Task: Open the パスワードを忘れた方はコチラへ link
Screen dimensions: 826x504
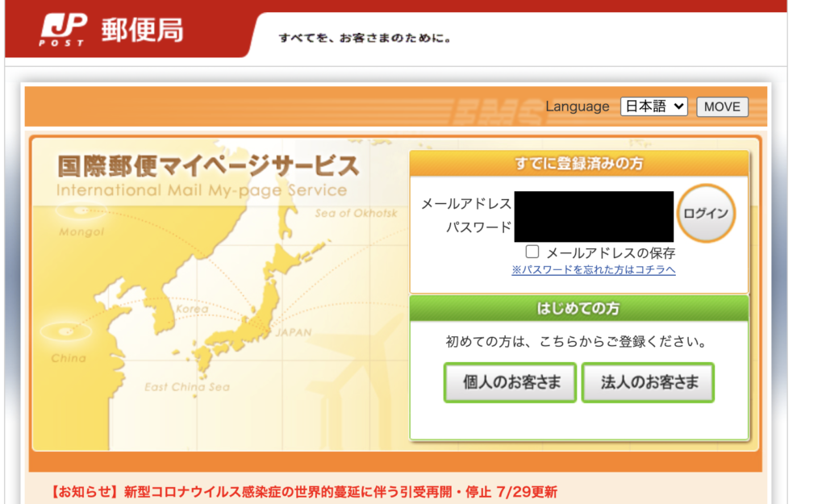Action: coord(594,269)
